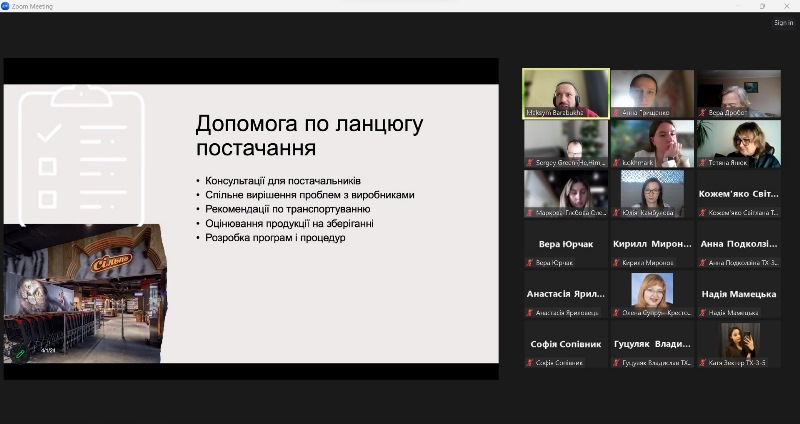The image size is (800, 424).
Task: Click large name Анна Подколзі...
Action: pos(739,244)
